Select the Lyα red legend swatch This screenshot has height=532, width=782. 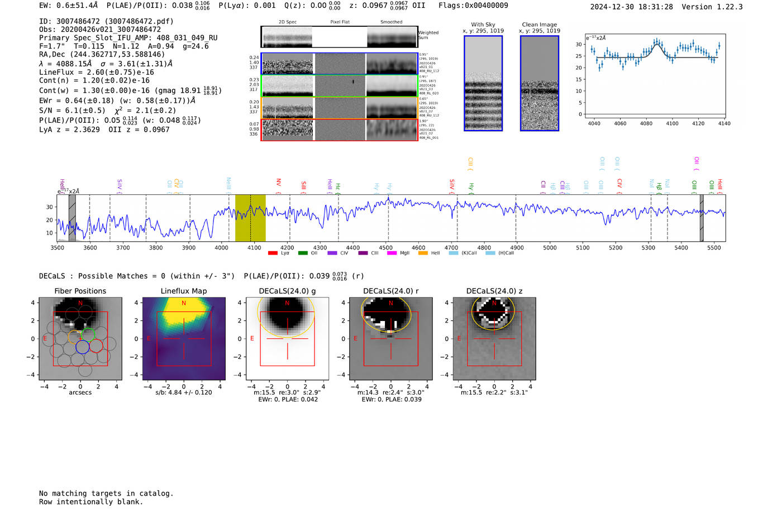273,253
